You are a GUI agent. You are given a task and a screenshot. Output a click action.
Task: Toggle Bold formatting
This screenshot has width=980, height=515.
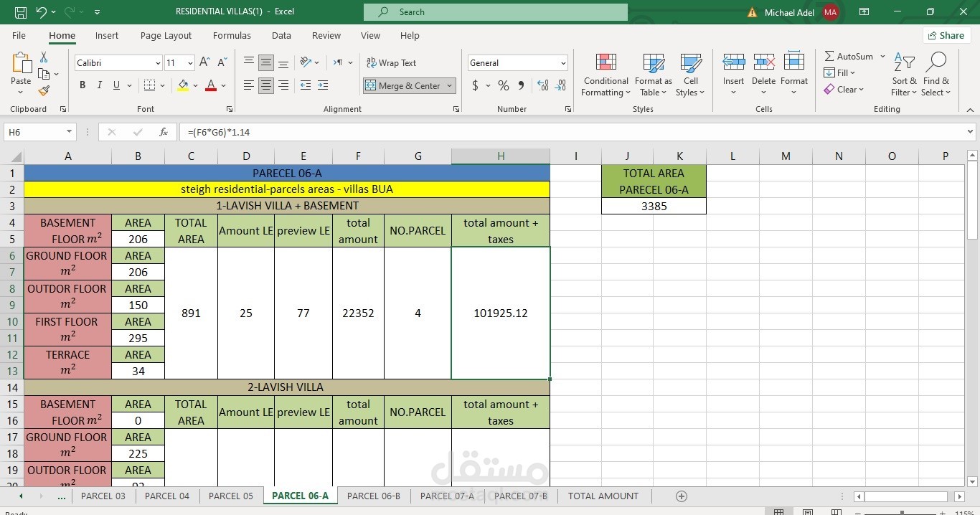coord(83,85)
